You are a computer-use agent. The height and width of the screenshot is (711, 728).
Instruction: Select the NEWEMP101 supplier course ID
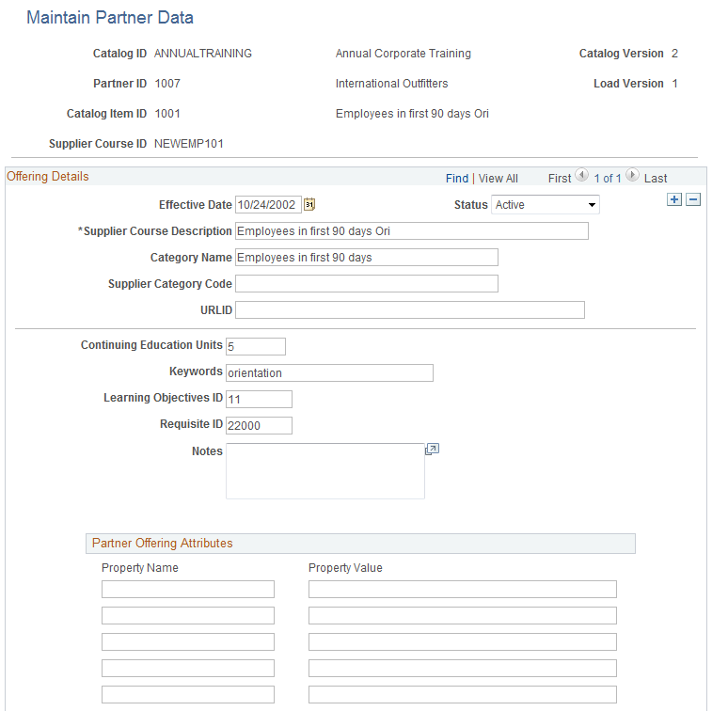coord(189,144)
